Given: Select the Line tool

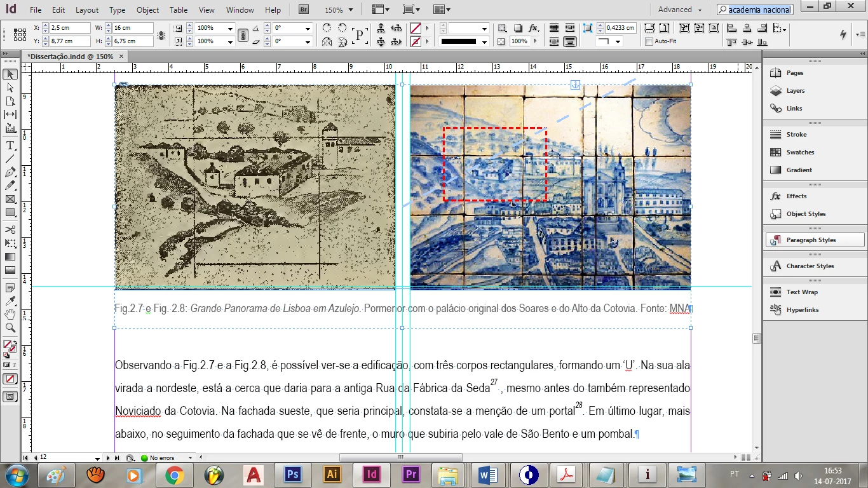Looking at the screenshot, I should pyautogui.click(x=10, y=158).
